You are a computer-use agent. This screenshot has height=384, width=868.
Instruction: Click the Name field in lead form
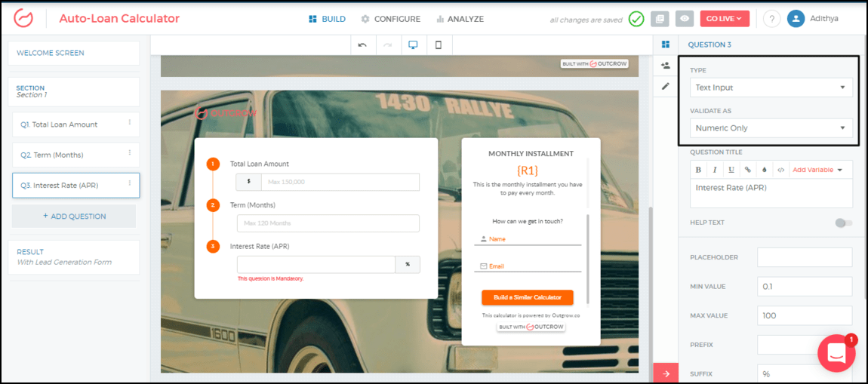click(x=528, y=239)
